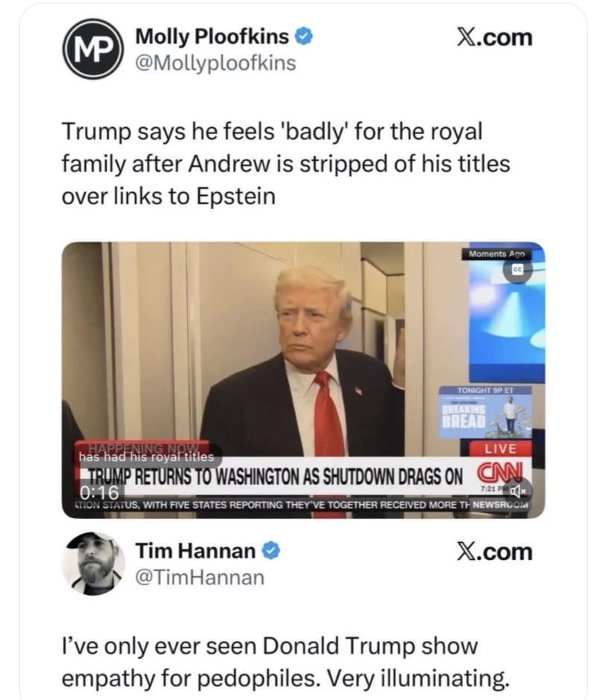Screen dimensions: 611x700
Task: Open X.com link beside Tim Hannan
Action: [494, 552]
